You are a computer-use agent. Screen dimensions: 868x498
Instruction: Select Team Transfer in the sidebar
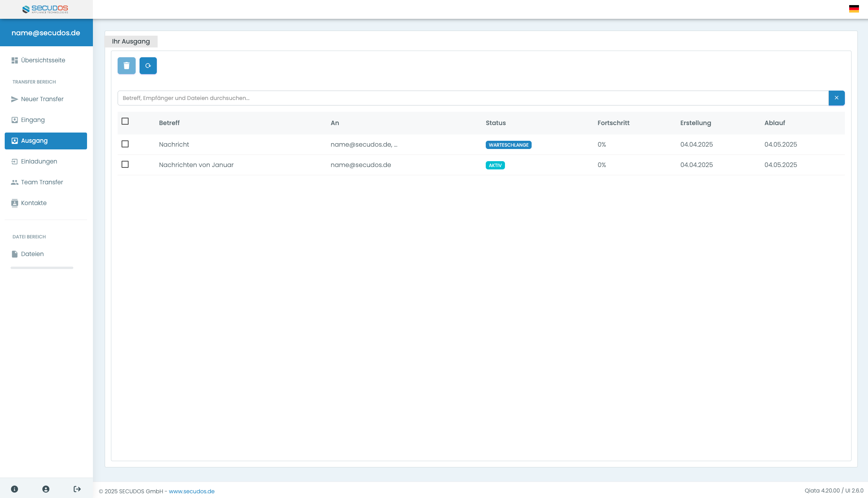pyautogui.click(x=42, y=182)
